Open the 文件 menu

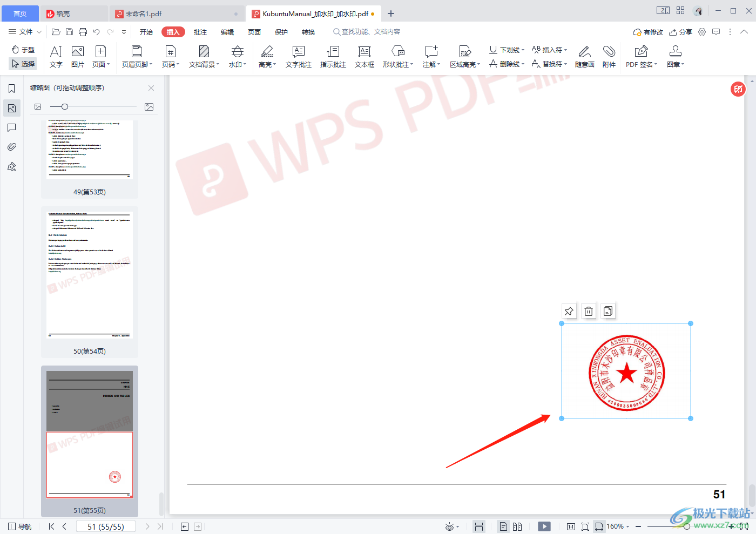point(25,32)
